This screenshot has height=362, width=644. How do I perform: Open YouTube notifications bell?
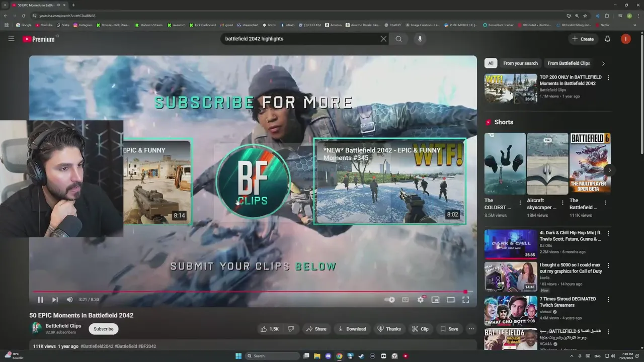(x=607, y=39)
